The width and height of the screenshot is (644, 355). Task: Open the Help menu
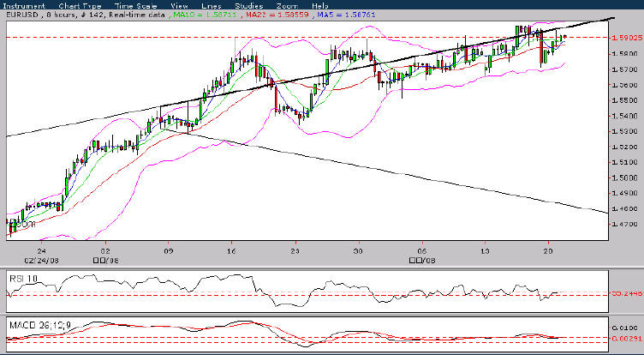pos(320,6)
